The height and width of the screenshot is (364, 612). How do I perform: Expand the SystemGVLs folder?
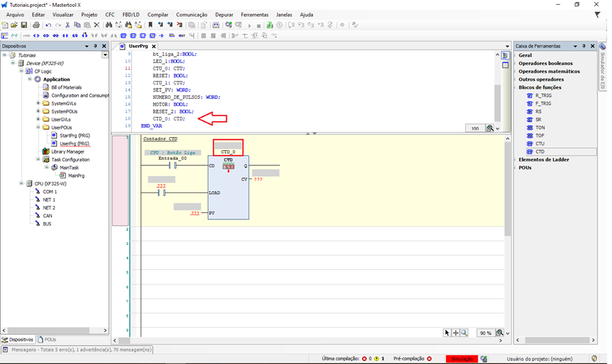coord(37,103)
